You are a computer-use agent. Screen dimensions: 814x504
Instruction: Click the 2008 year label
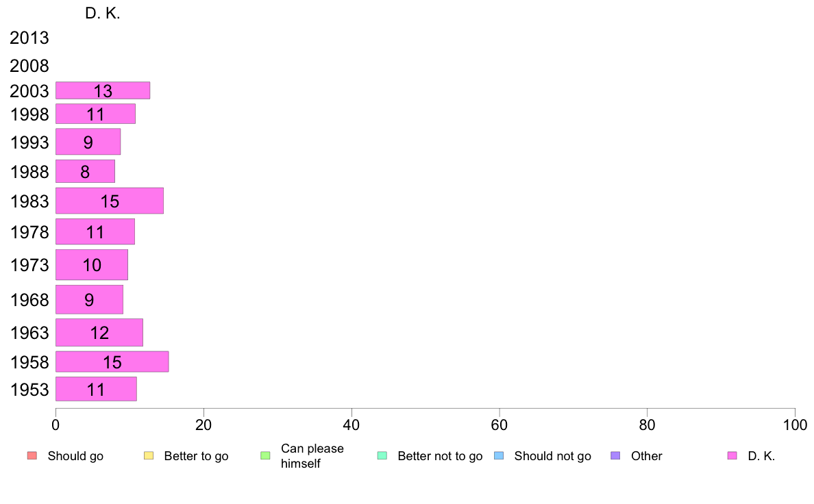29,66
